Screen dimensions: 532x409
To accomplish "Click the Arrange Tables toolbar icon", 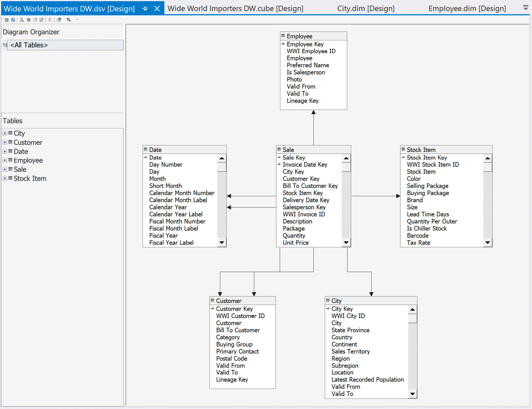I will coord(41,20).
